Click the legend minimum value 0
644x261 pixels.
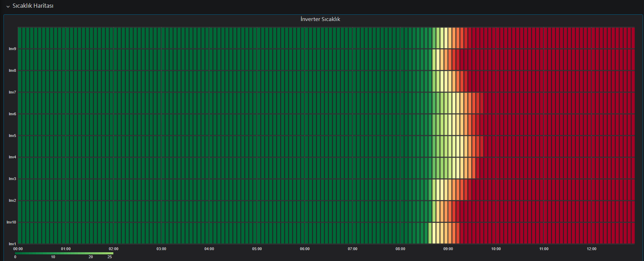15,257
